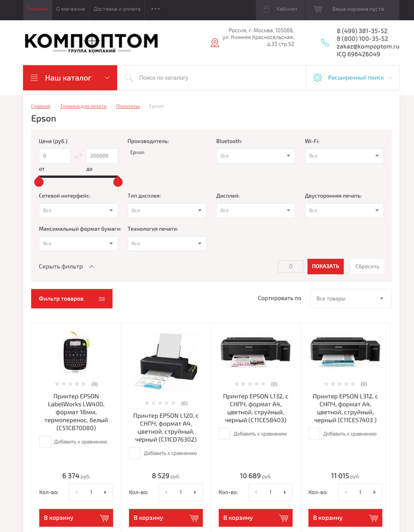Click the lock icon next to Кабинет
This screenshot has height=532, width=414.
point(267,9)
